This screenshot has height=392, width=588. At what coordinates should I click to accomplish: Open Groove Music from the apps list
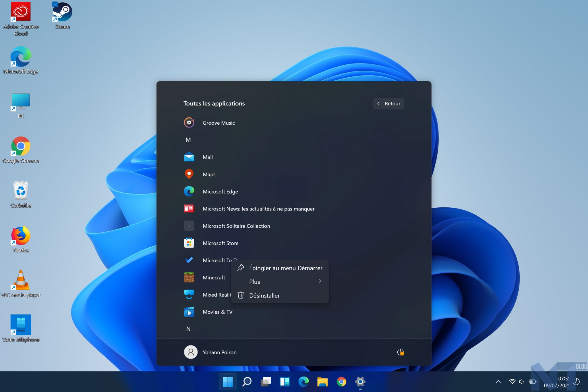click(219, 123)
